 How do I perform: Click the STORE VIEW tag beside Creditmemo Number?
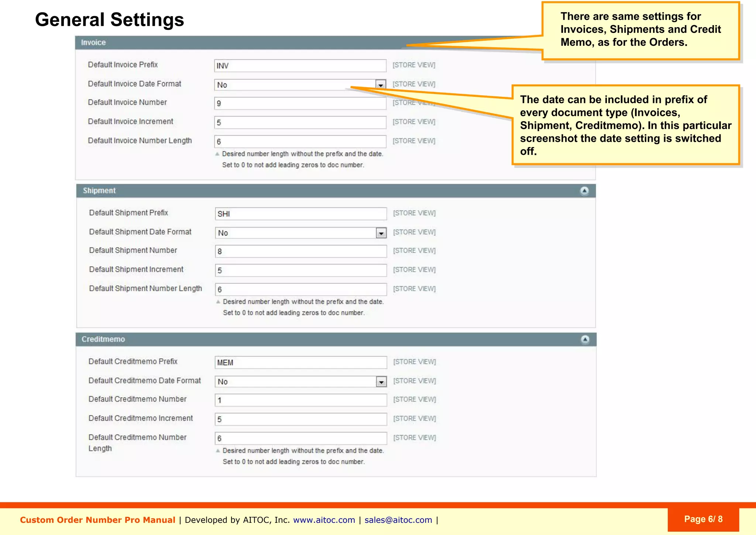[x=415, y=399]
